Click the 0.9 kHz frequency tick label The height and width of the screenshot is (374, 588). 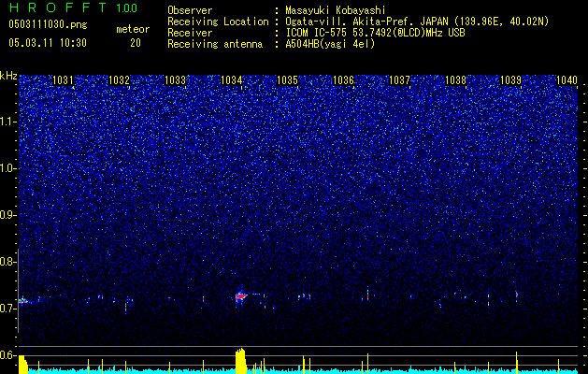pos(7,215)
